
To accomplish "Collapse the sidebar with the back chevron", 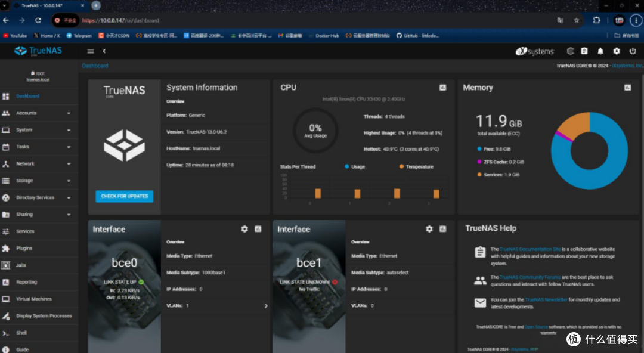I will click(104, 51).
